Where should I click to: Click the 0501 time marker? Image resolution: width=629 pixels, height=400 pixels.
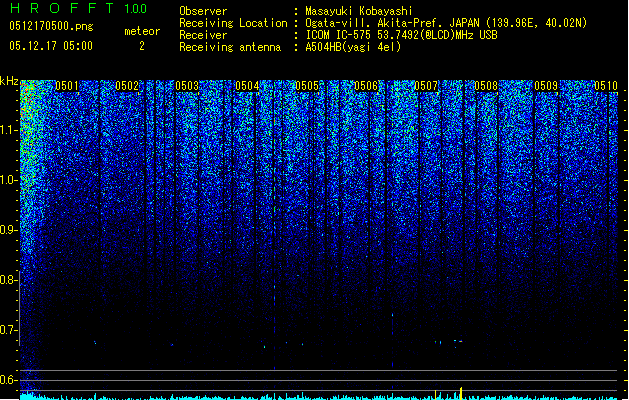coord(67,86)
